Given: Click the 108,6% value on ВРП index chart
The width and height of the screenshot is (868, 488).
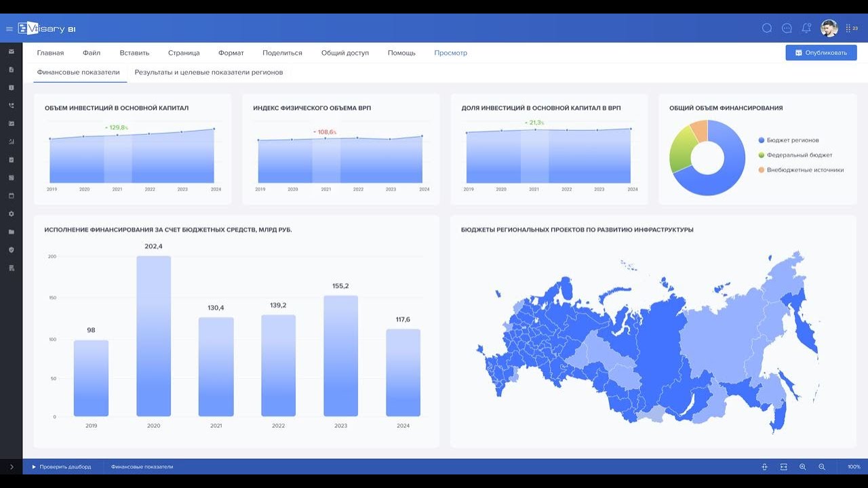Looking at the screenshot, I should click(325, 131).
